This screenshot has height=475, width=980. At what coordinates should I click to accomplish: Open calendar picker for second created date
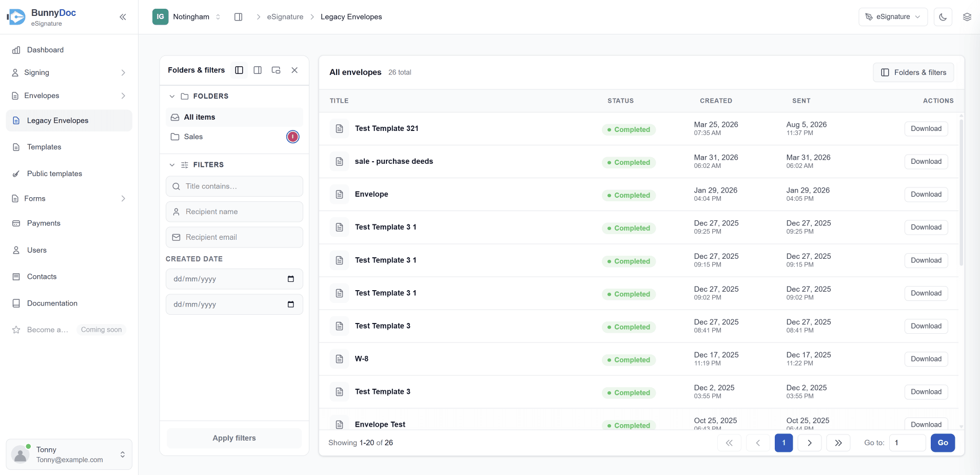291,305
